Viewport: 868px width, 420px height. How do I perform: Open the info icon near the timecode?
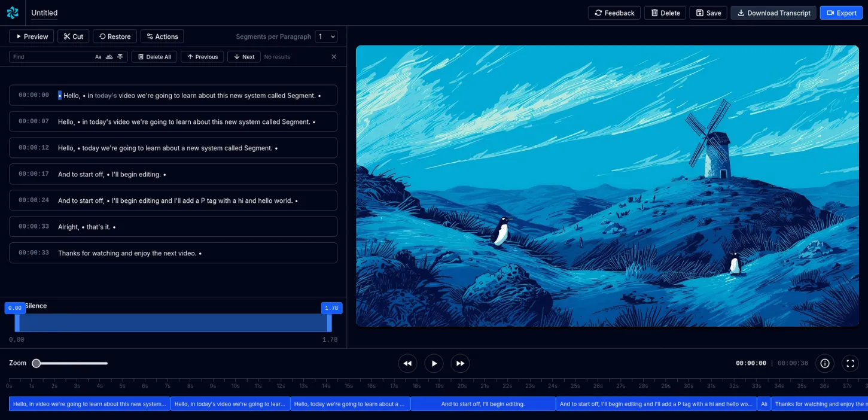(824, 363)
